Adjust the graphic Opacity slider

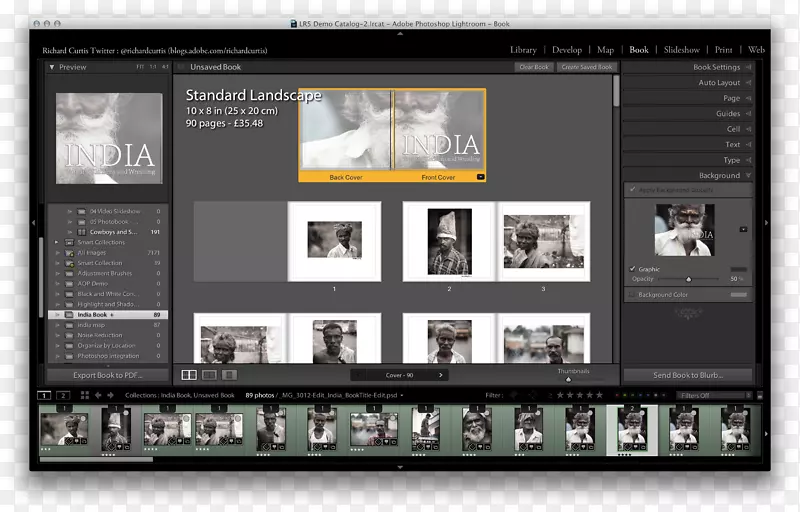[x=688, y=280]
